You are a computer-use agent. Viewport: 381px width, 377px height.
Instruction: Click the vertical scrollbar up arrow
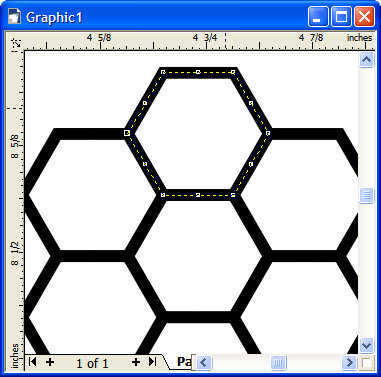pyautogui.click(x=366, y=60)
